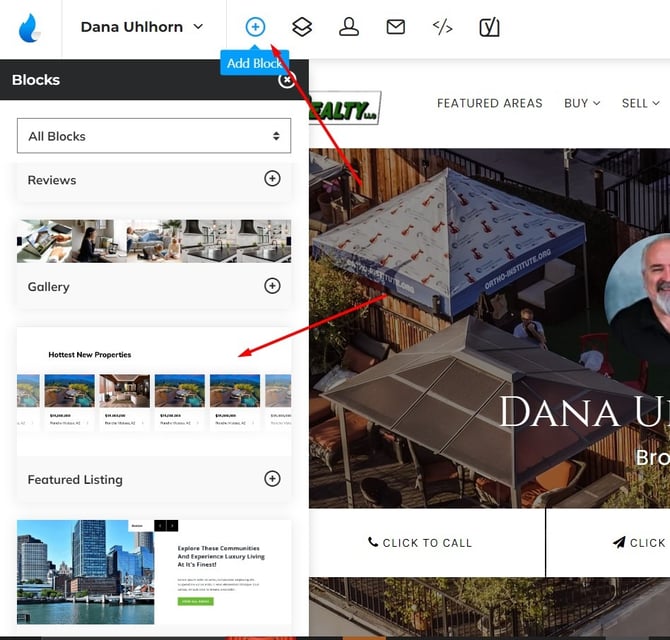
Task: Select the Gallery block image preview
Action: click(x=154, y=241)
